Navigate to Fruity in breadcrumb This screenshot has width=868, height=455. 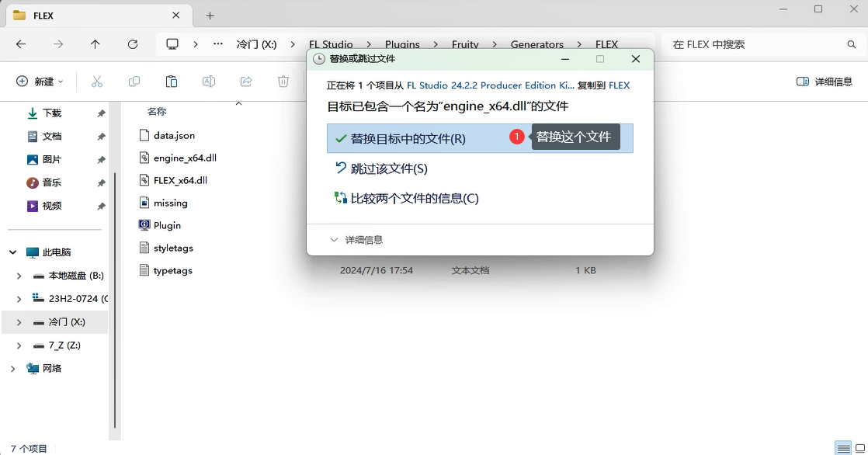pyautogui.click(x=465, y=44)
